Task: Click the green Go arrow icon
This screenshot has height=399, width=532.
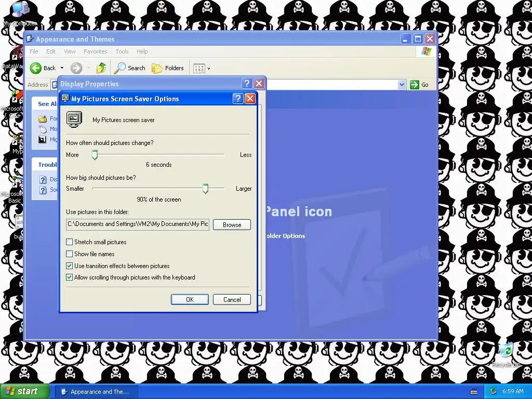Action: pyautogui.click(x=414, y=85)
